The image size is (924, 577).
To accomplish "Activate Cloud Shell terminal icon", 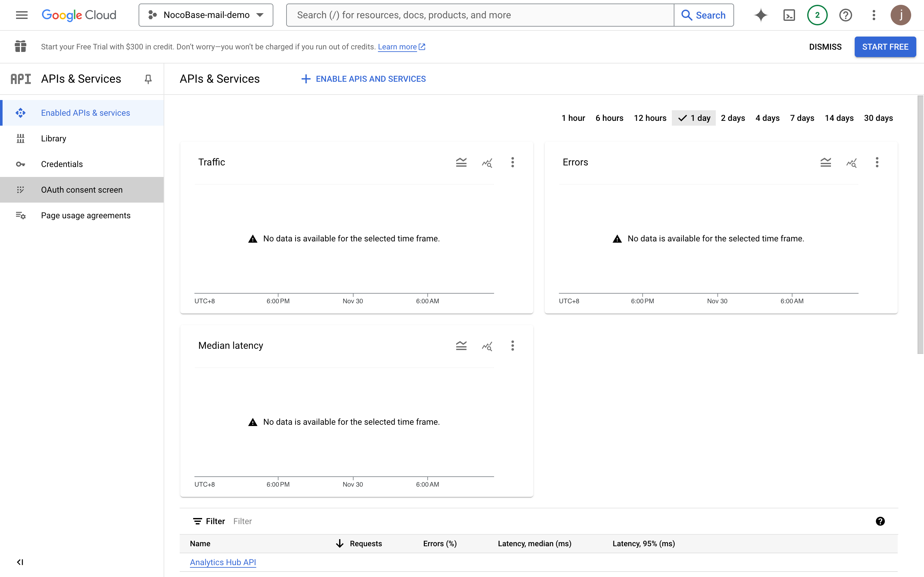I will (789, 15).
